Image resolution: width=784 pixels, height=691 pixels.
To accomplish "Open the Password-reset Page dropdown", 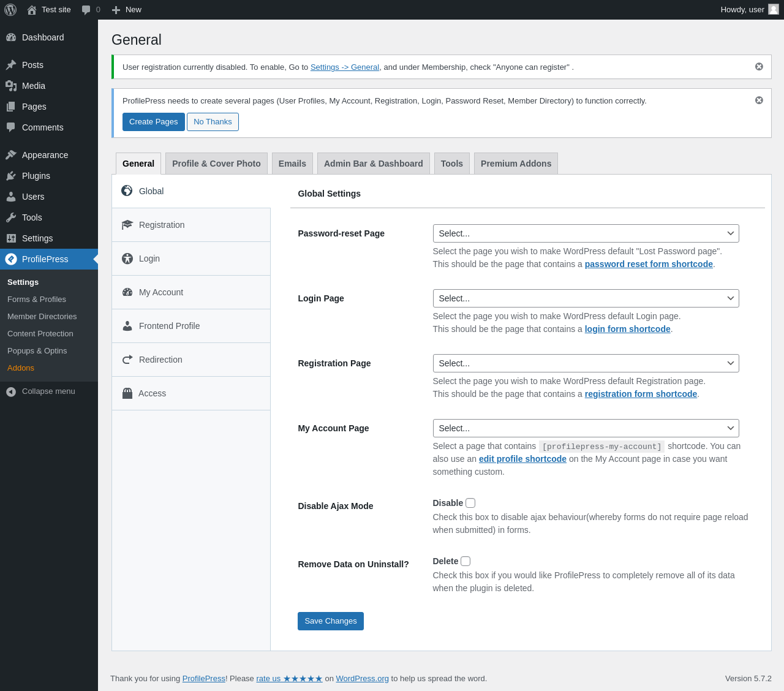I will point(586,233).
